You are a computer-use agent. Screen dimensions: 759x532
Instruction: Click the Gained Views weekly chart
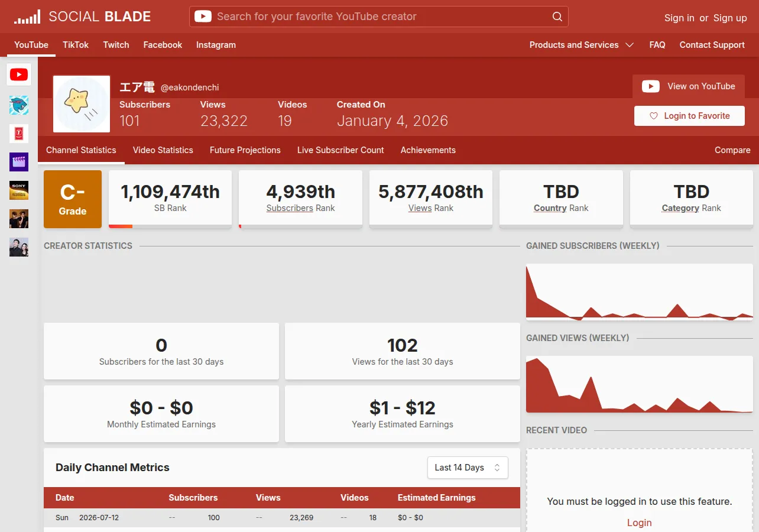coord(640,384)
